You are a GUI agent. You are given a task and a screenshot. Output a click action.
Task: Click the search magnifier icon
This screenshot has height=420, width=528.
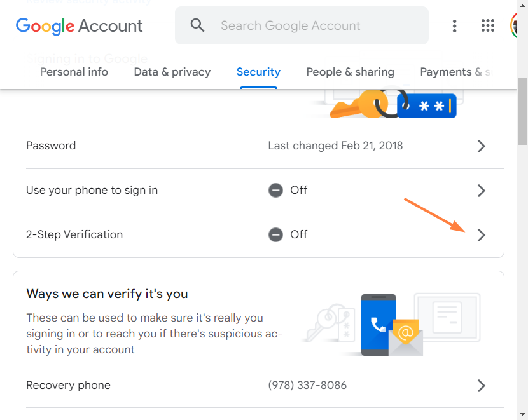pyautogui.click(x=198, y=25)
